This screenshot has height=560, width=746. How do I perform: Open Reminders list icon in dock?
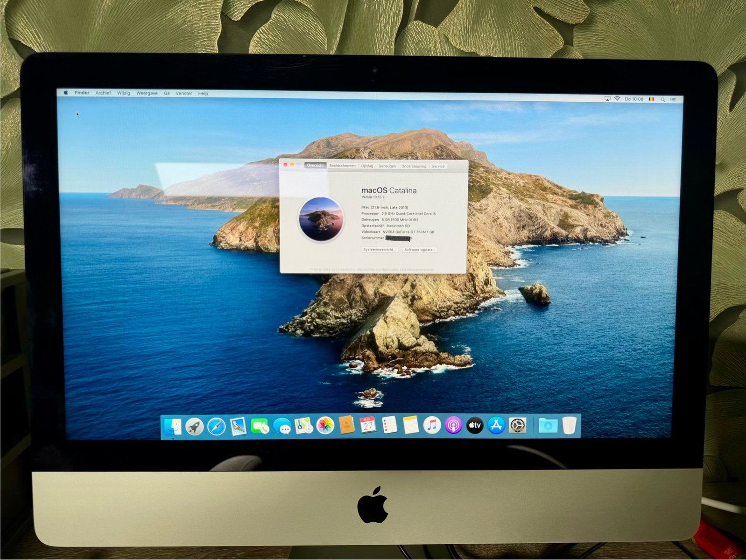(389, 425)
